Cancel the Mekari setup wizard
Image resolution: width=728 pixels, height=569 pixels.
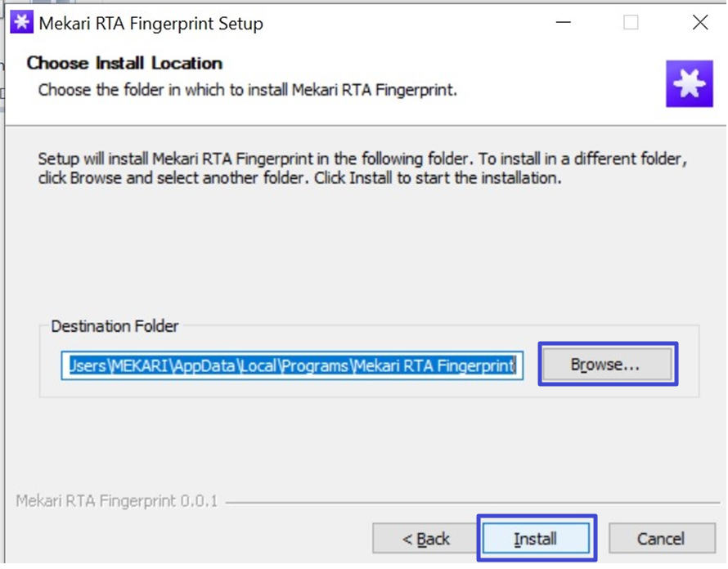pos(661,539)
